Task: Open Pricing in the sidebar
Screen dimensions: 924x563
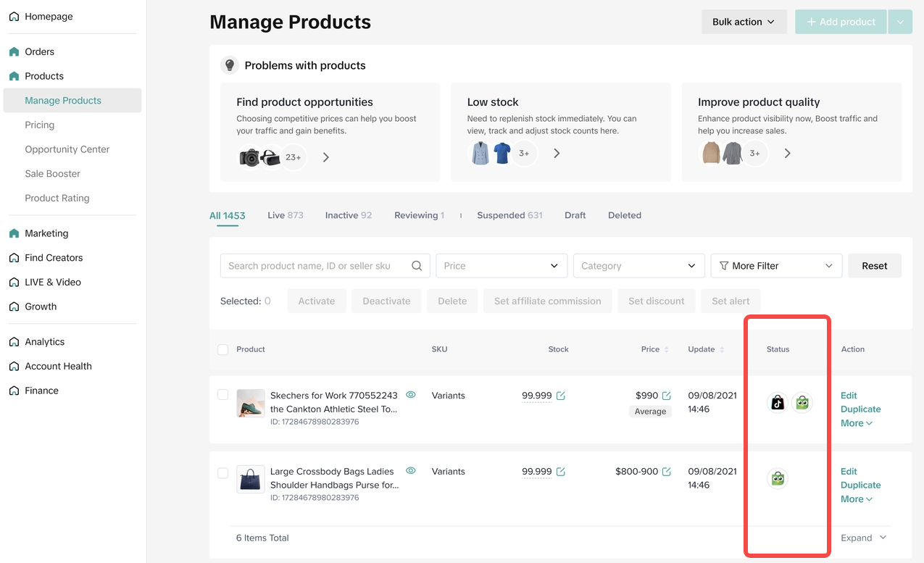Action: coord(40,125)
